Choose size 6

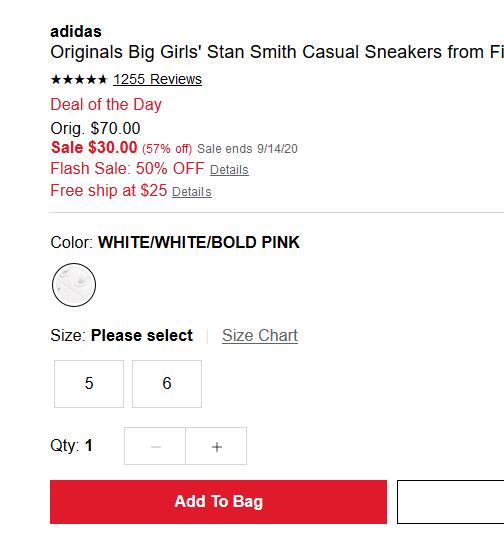[167, 384]
